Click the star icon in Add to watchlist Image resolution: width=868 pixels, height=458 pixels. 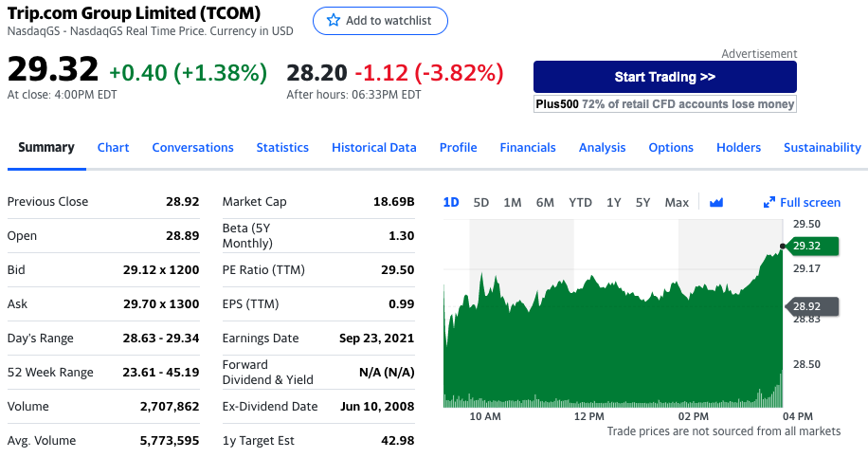pyautogui.click(x=333, y=21)
